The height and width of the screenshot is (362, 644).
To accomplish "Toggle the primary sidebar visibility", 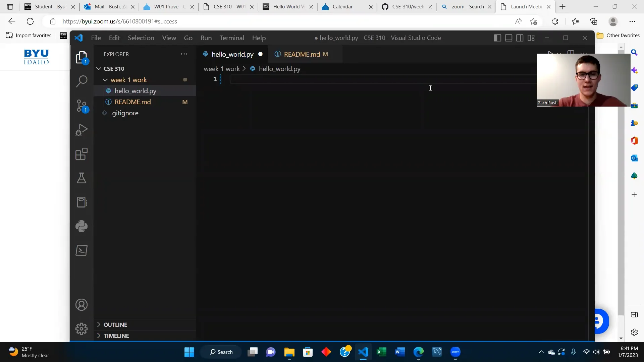I will 497,38.
